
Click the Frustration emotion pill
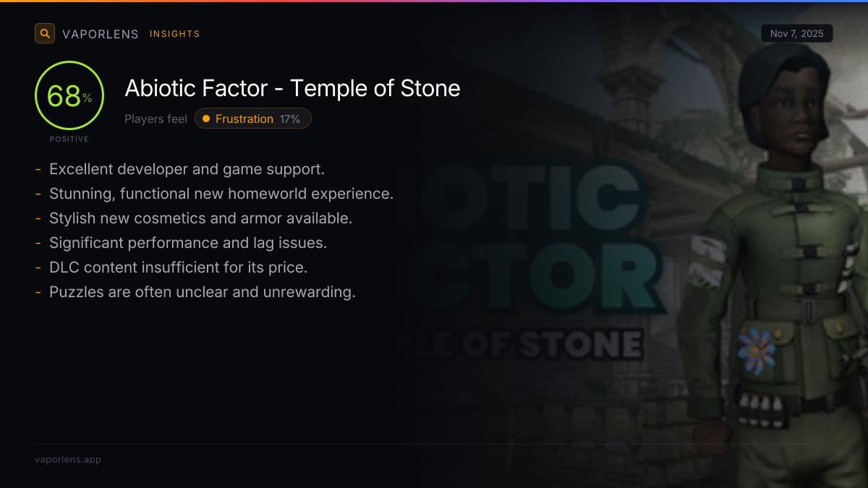coord(253,119)
